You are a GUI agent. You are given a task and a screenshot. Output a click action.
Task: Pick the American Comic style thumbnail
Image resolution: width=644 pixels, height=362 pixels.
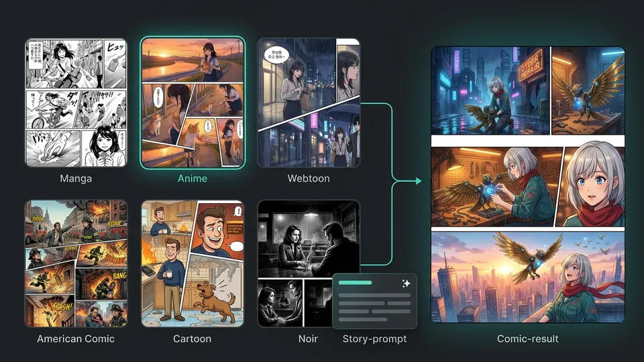point(76,263)
